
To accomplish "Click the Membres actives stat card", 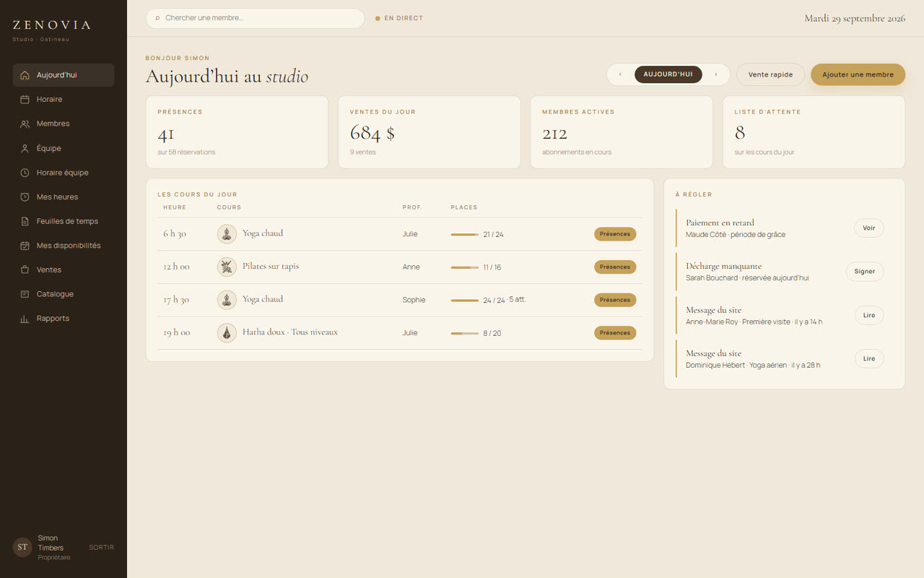I will [622, 132].
